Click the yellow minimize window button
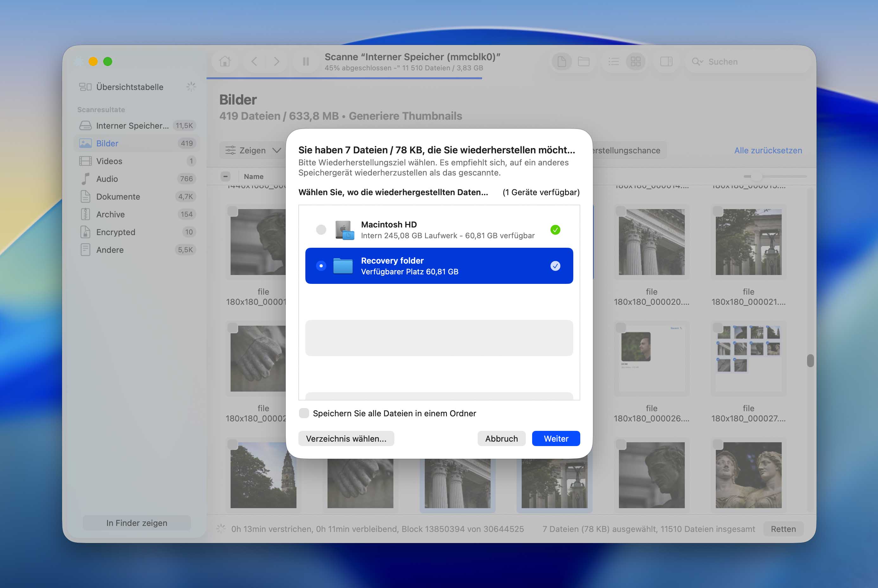This screenshot has height=588, width=878. [x=93, y=61]
